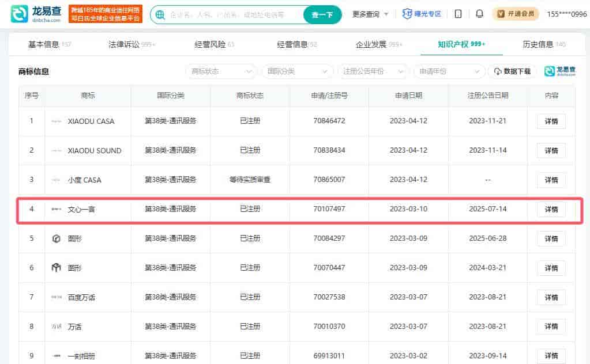Click trademark image of 百度万话
This screenshot has height=364, width=590.
[56, 297]
